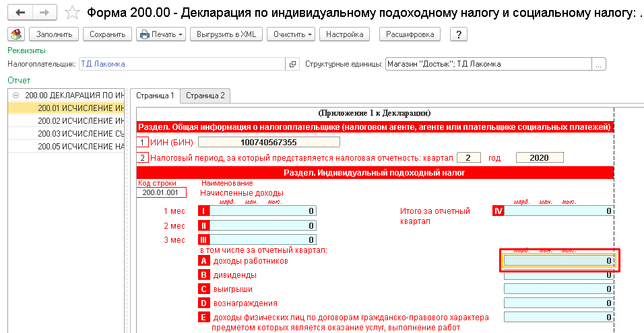Open the Печать dropdown menu
Screen dimensions: 644x333
click(160, 34)
